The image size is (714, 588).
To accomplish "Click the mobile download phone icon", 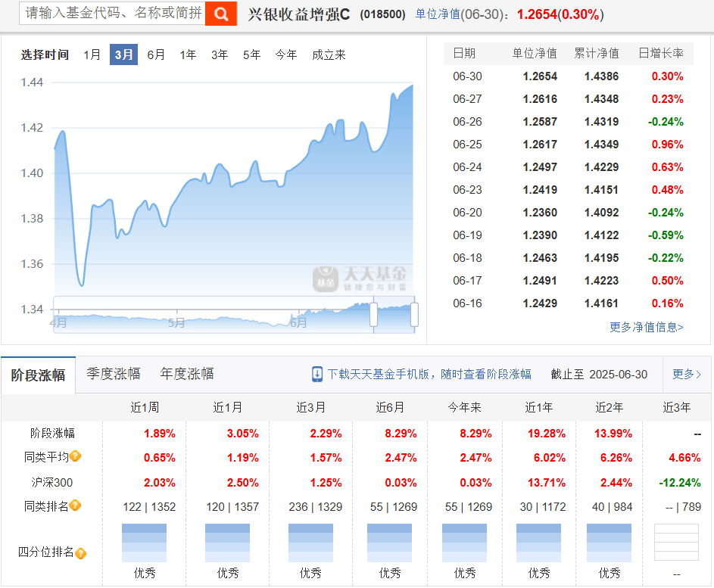I will pos(317,374).
